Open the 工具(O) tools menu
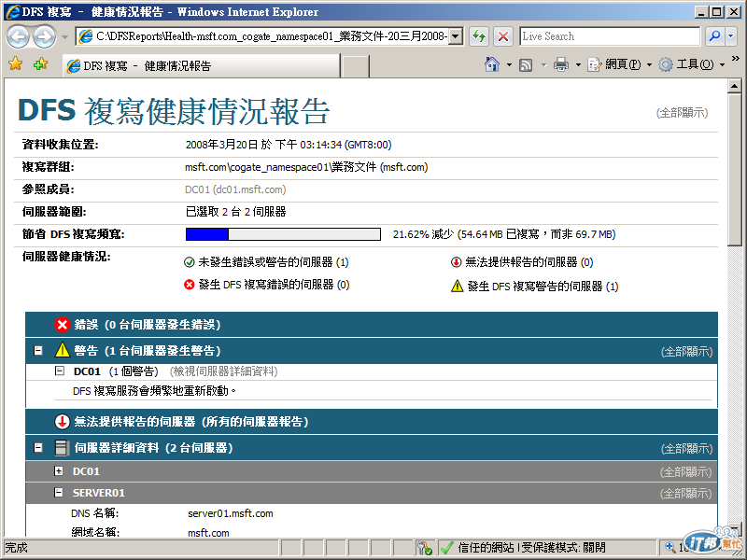This screenshot has width=747, height=560. (x=692, y=64)
